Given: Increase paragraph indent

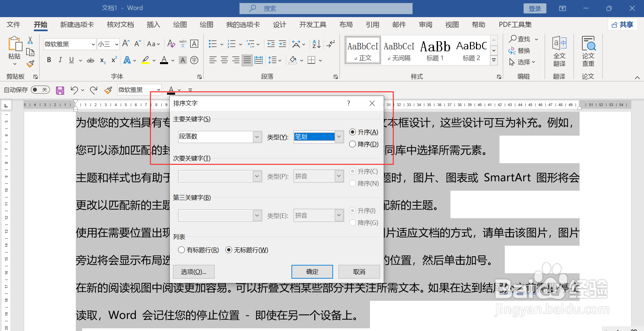Looking at the screenshot, I should tap(282, 44).
